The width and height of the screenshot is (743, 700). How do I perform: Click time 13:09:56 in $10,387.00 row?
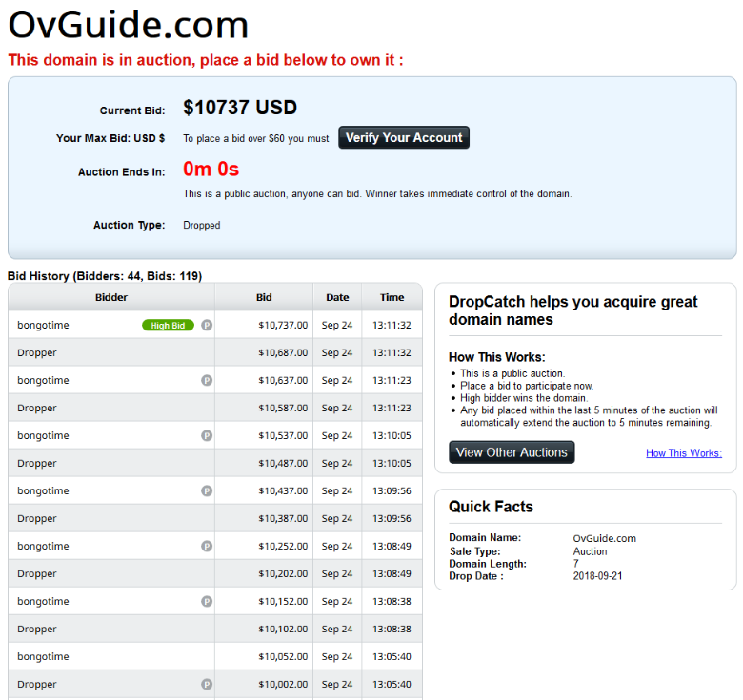[x=392, y=519]
